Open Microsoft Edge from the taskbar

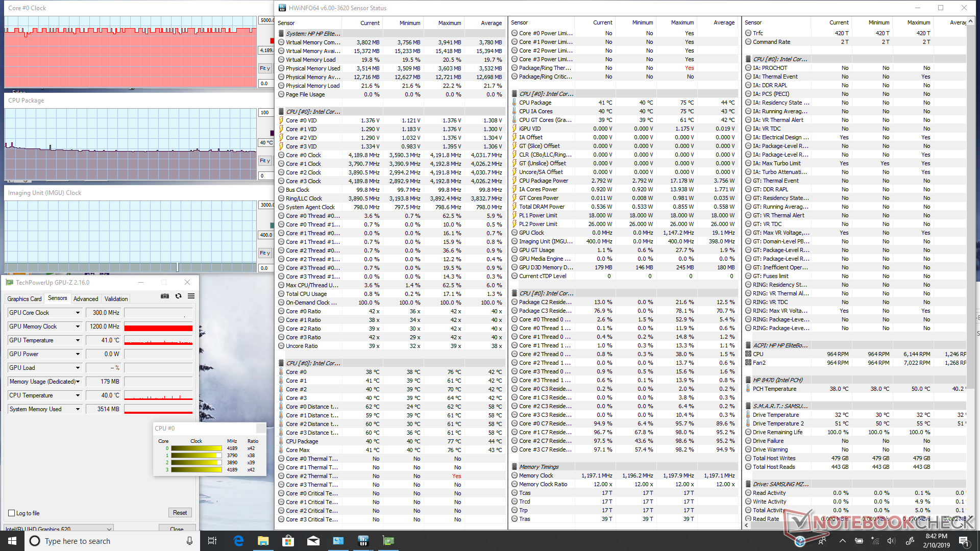238,541
